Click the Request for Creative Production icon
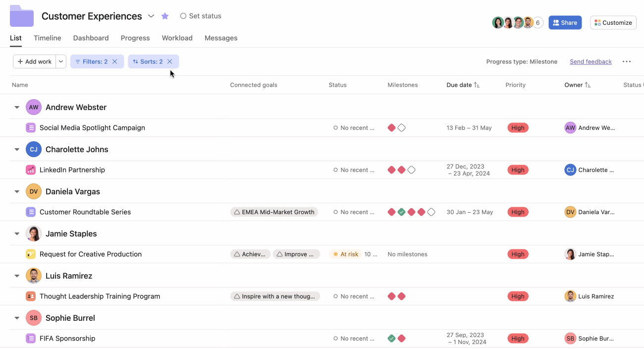 pyautogui.click(x=31, y=254)
